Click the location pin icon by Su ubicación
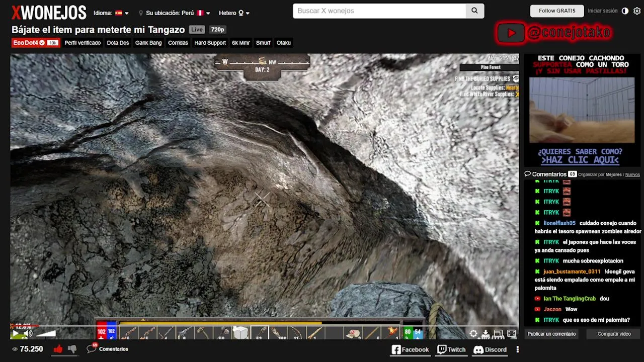This screenshot has width=644, height=362. [x=141, y=13]
